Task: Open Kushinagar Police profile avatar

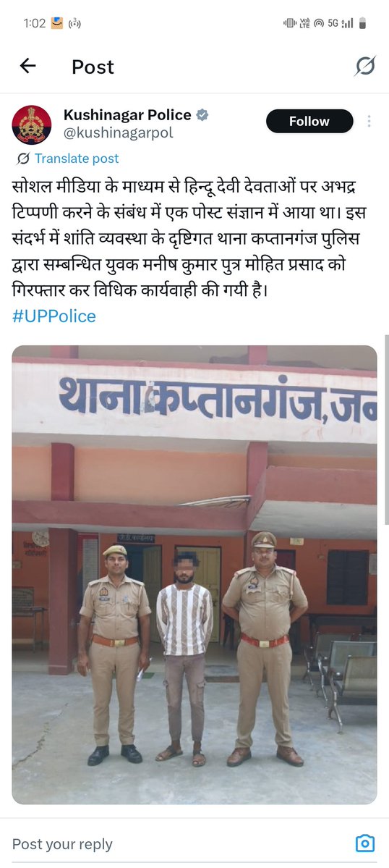Action: (x=32, y=125)
